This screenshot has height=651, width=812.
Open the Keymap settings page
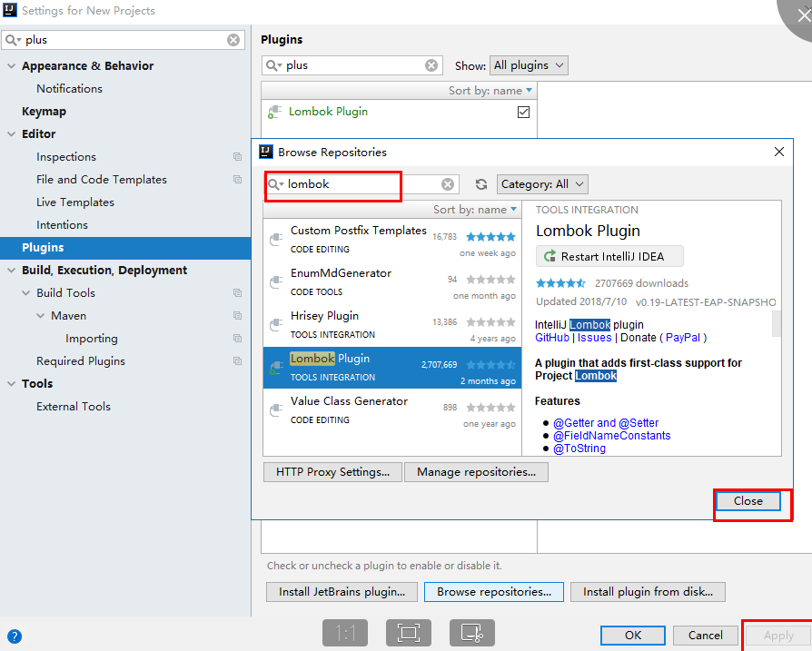(x=44, y=112)
